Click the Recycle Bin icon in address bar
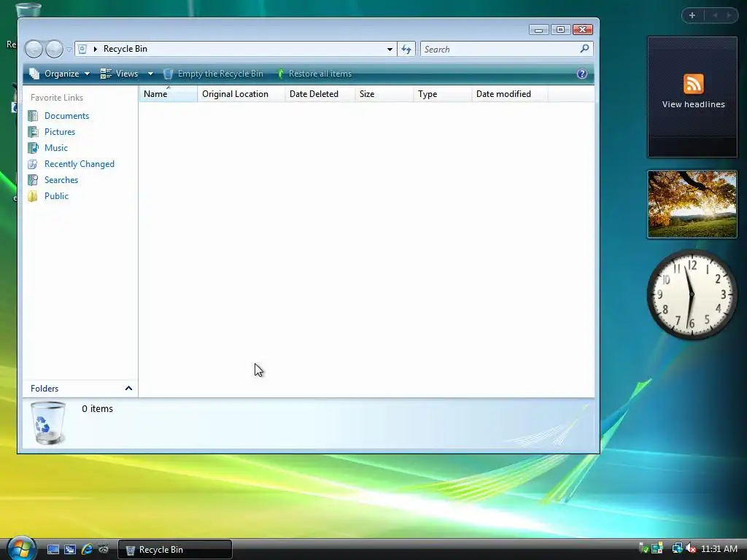The image size is (747, 560). click(82, 49)
